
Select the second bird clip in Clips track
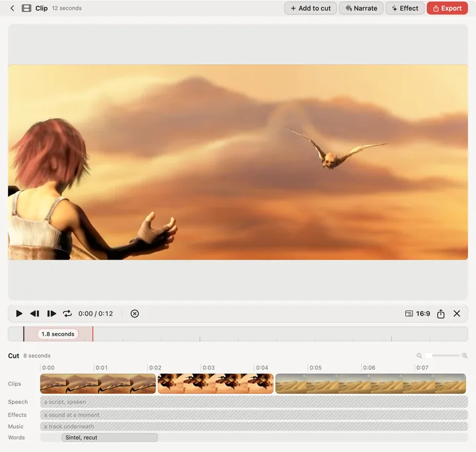(x=216, y=384)
